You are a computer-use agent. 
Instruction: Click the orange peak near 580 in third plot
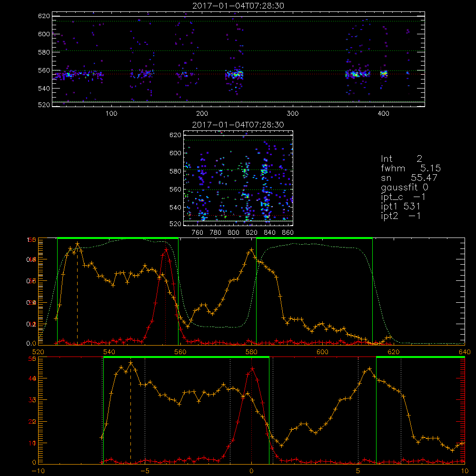(251, 250)
